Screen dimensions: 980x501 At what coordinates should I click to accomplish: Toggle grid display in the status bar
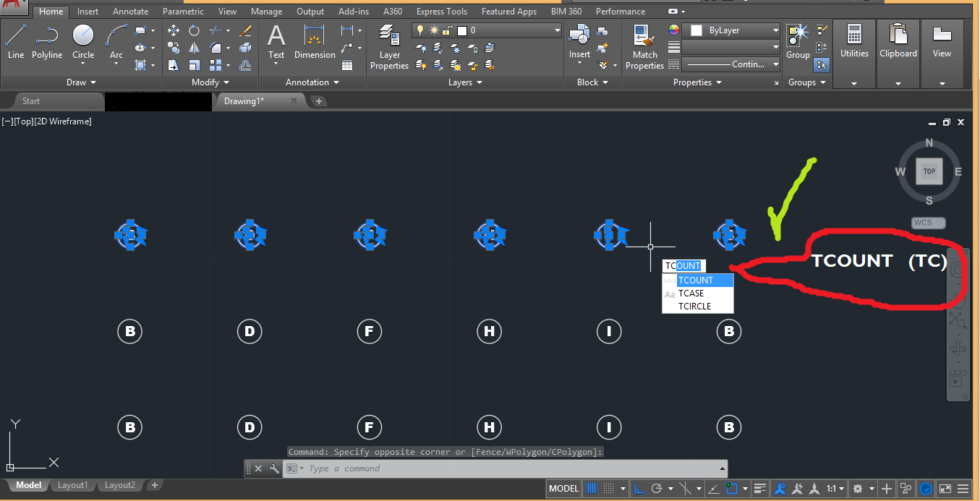(591, 488)
